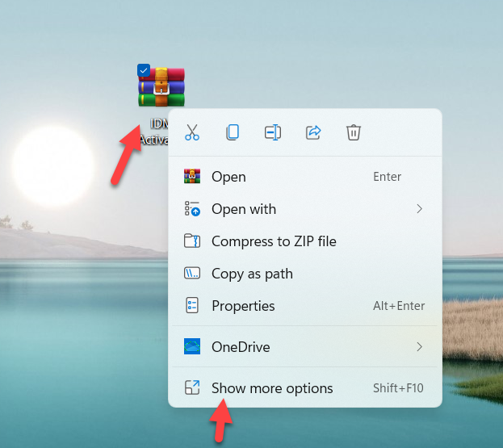Viewport: 503px width, 448px height.
Task: Select Compress to ZIP file
Action: pyautogui.click(x=273, y=241)
